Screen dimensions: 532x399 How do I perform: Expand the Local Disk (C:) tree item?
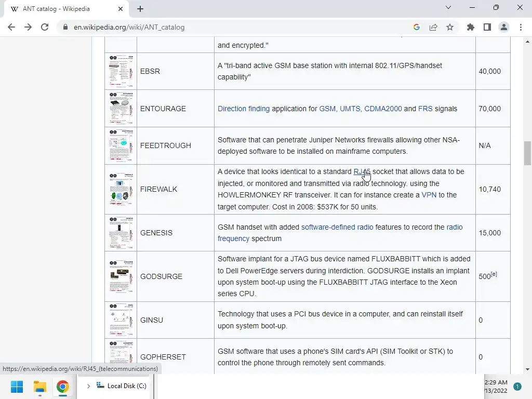[88, 386]
